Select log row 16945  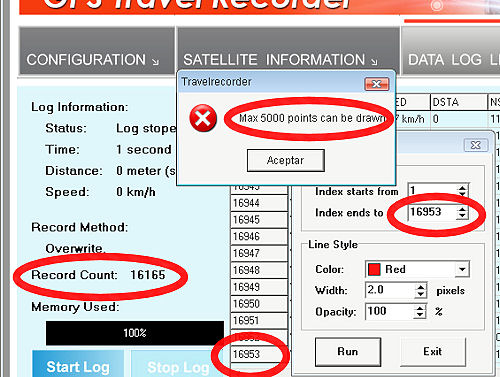click(259, 220)
